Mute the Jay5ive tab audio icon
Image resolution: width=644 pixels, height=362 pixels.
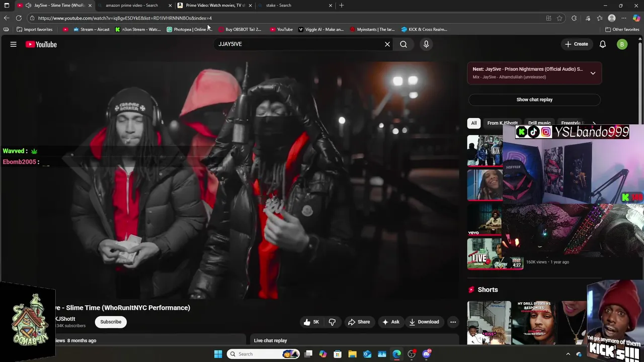[x=28, y=5]
